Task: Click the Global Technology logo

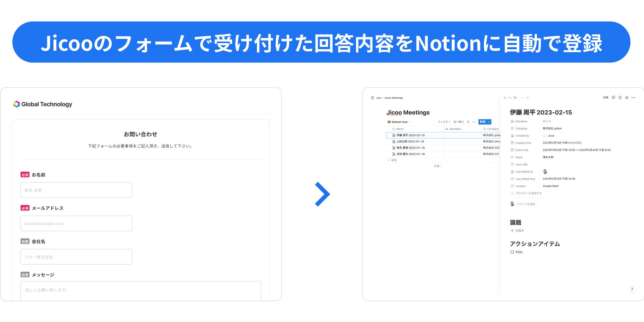Action: [x=43, y=104]
